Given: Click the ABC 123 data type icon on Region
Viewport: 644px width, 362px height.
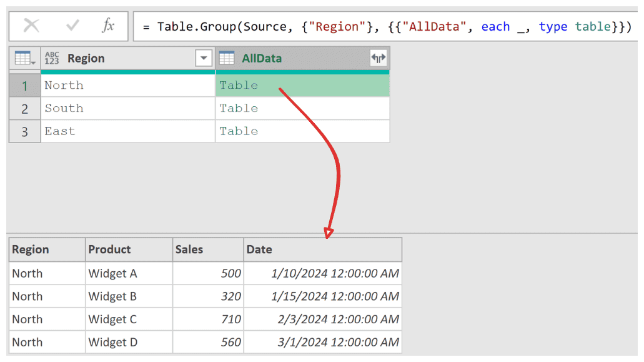Looking at the screenshot, I should [54, 58].
